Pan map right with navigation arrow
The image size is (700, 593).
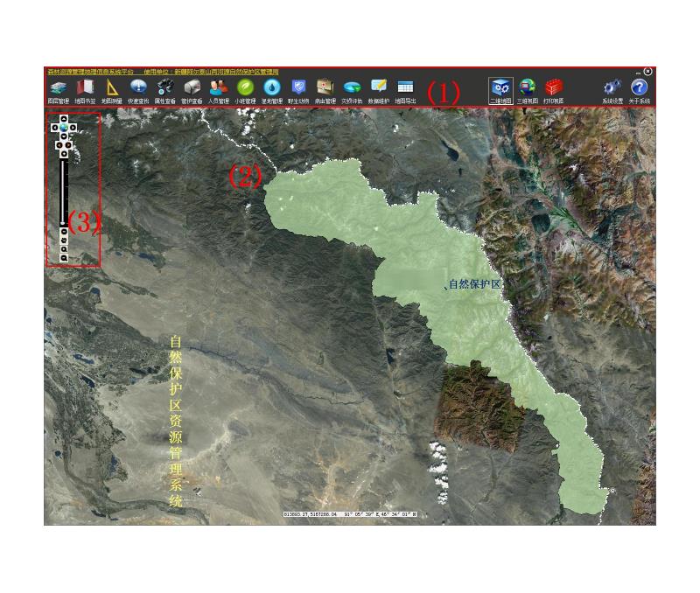73,128
